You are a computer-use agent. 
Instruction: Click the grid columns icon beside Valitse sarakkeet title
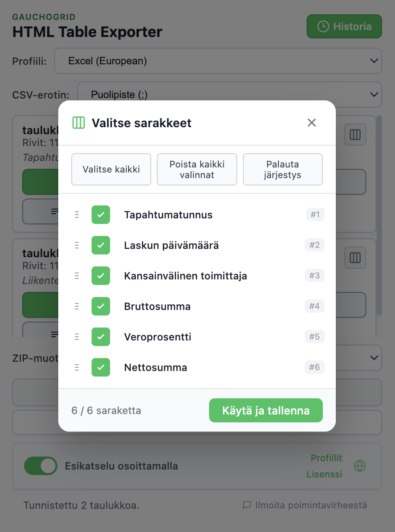tap(79, 123)
